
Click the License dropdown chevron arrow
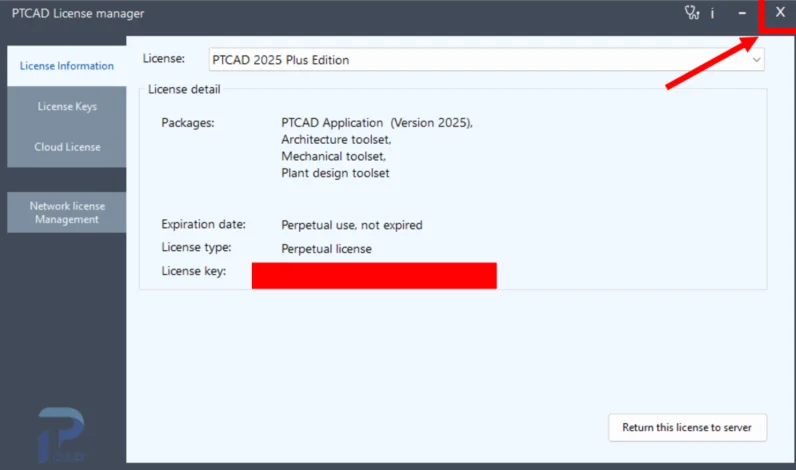tap(756, 60)
